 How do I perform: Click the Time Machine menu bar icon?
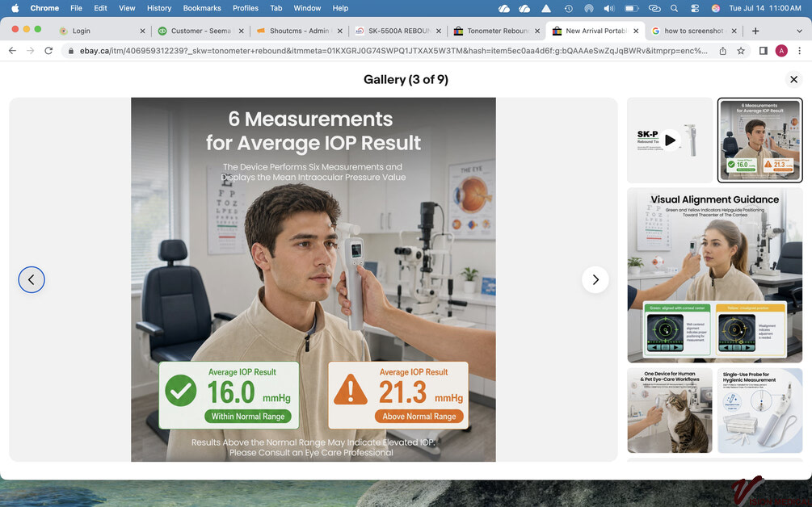coord(569,8)
